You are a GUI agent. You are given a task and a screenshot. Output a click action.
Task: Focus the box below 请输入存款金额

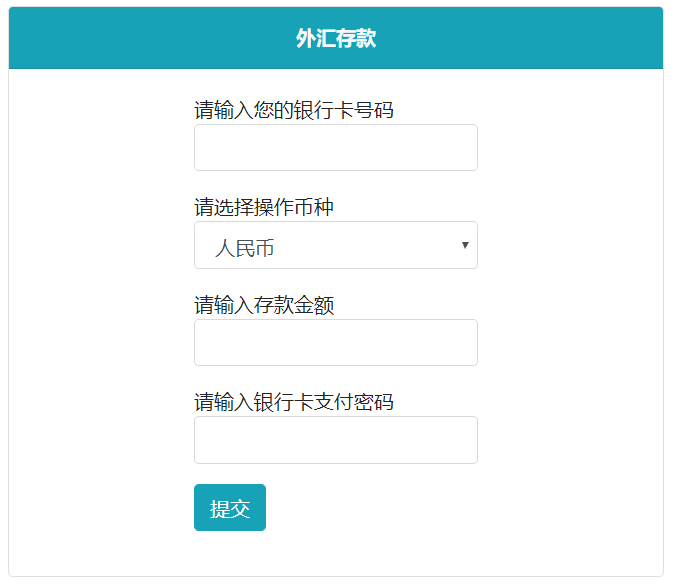pos(335,343)
